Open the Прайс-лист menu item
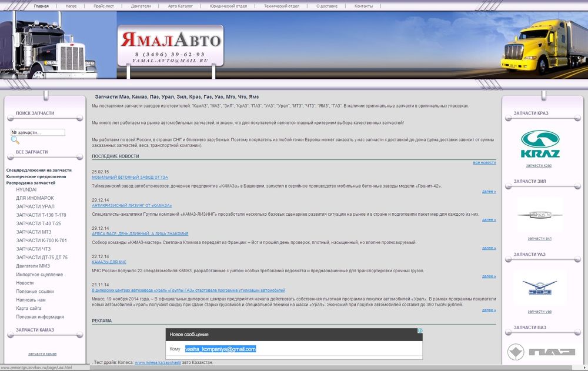 [x=104, y=6]
